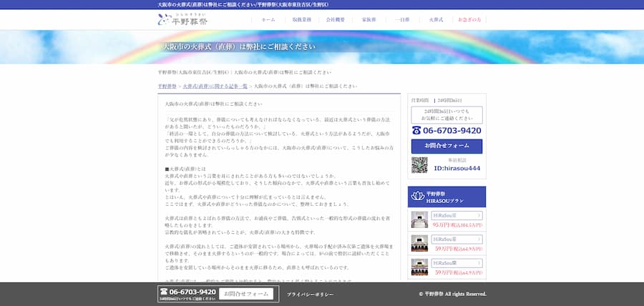Click the article title inside the content box
This screenshot has width=644, height=306.
213,104
